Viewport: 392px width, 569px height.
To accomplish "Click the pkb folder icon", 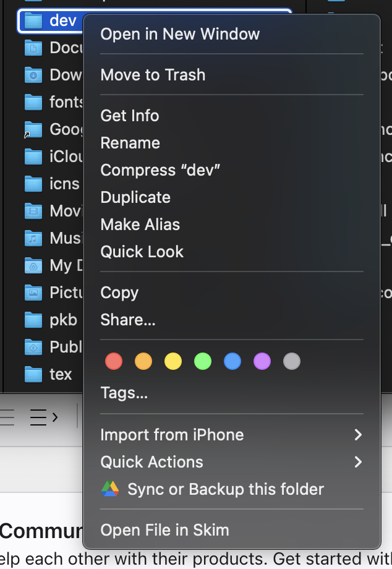I will [x=33, y=320].
